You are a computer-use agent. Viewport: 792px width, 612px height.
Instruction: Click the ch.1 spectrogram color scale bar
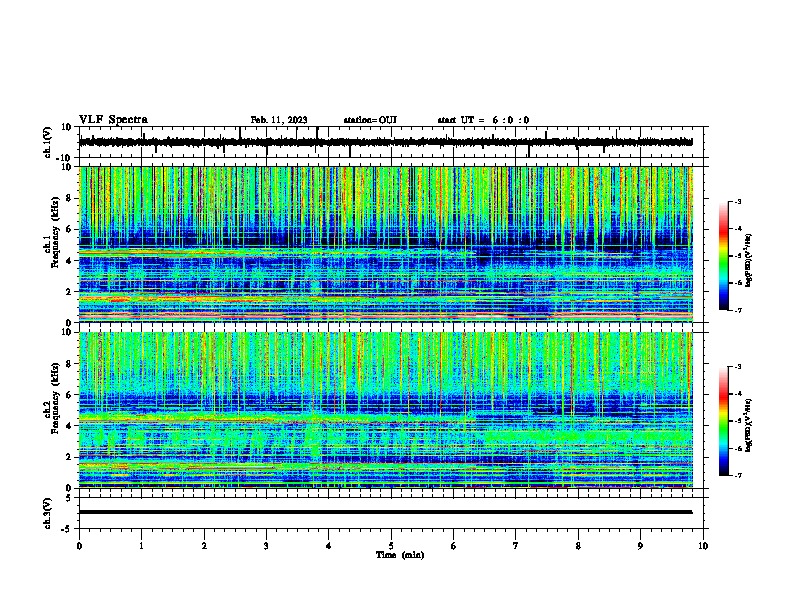point(724,255)
